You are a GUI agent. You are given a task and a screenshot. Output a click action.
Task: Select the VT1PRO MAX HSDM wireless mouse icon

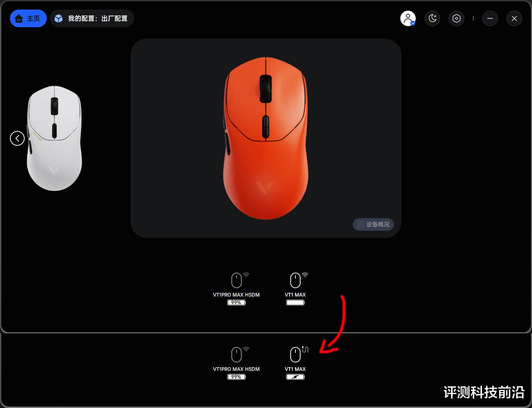coord(237,280)
